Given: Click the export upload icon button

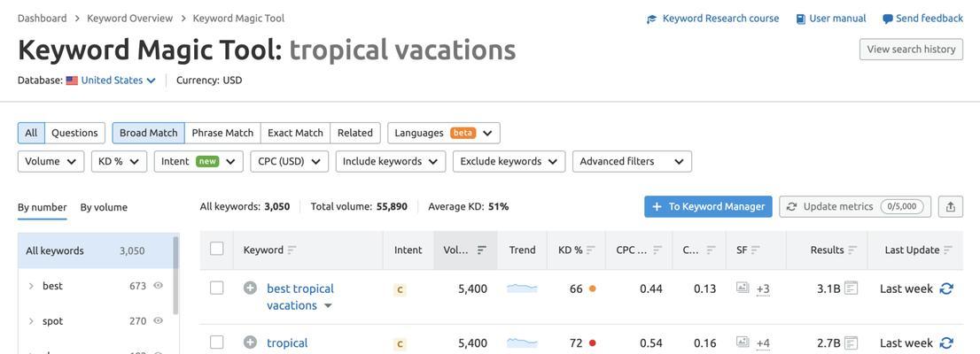Looking at the screenshot, I should tap(950, 207).
